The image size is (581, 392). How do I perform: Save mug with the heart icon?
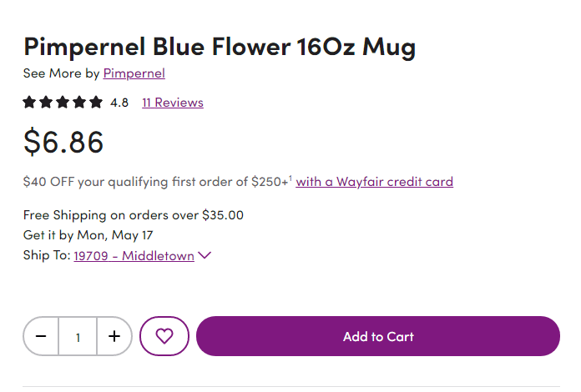pyautogui.click(x=164, y=337)
